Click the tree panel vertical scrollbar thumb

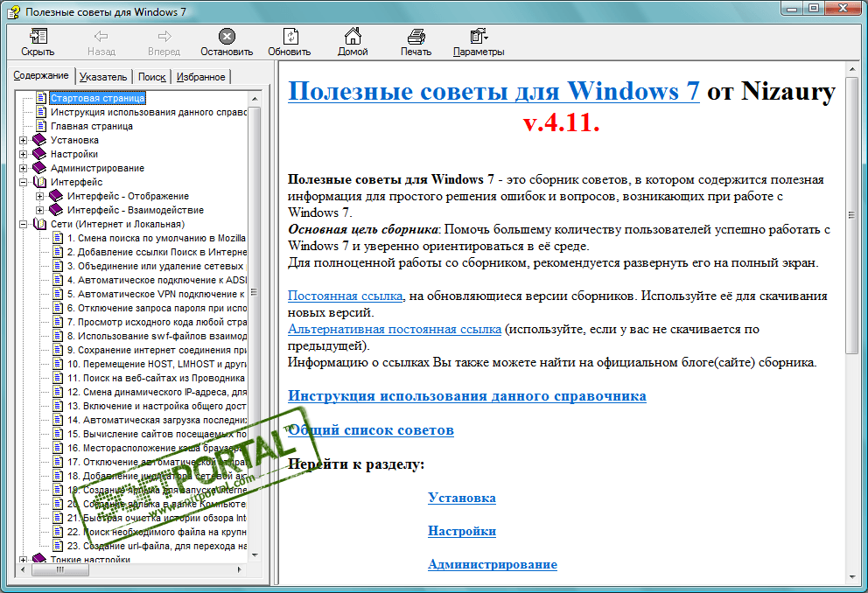point(255,291)
